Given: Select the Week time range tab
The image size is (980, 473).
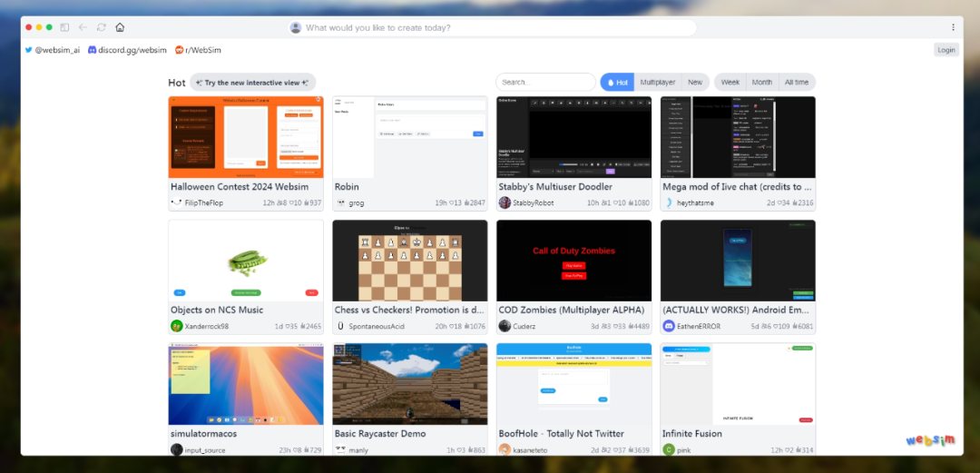Looking at the screenshot, I should [x=730, y=82].
